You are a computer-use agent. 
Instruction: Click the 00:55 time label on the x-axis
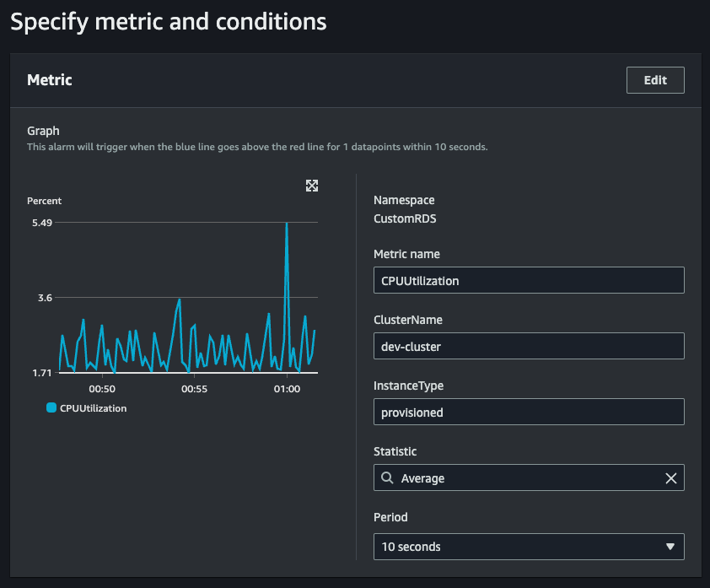194,389
